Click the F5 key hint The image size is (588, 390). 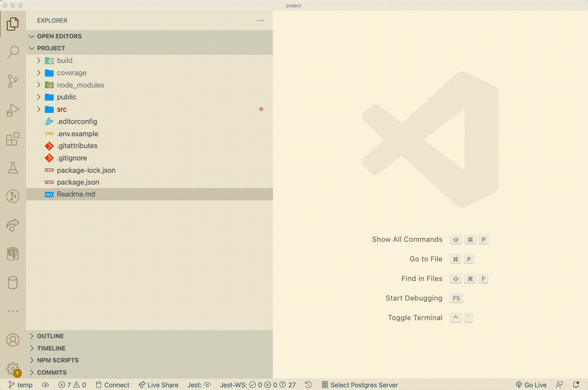(456, 298)
